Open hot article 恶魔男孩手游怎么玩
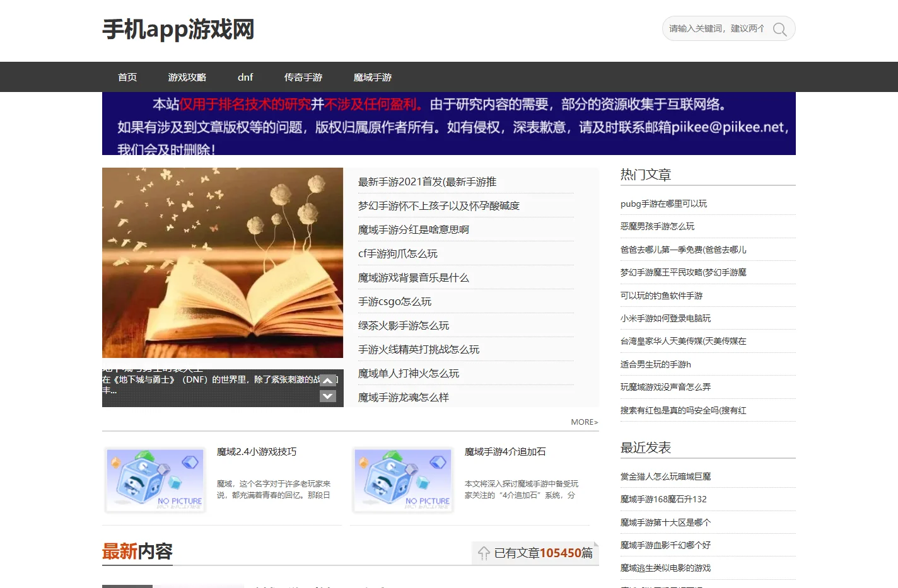Image resolution: width=898 pixels, height=588 pixels. (x=657, y=226)
